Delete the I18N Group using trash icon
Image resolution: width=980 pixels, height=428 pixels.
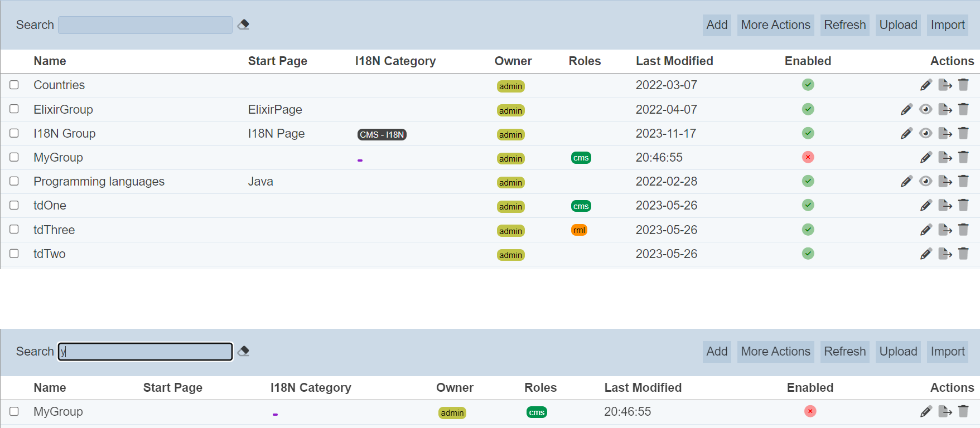[963, 133]
